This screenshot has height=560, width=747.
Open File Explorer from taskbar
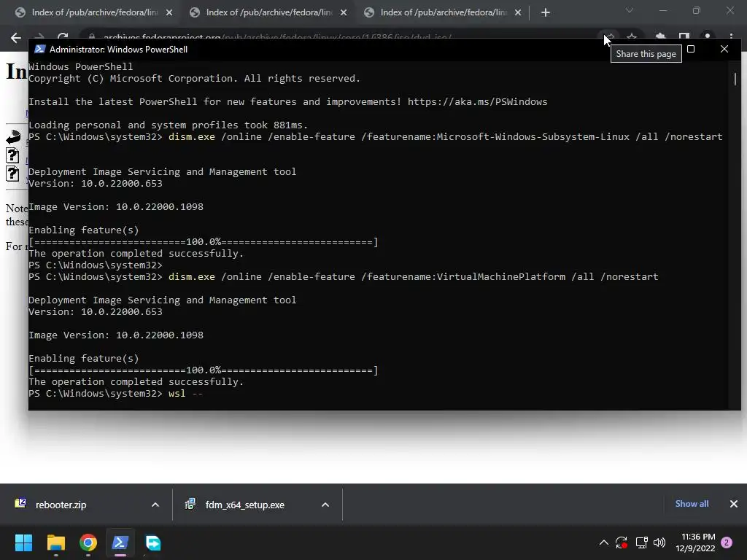point(55,542)
